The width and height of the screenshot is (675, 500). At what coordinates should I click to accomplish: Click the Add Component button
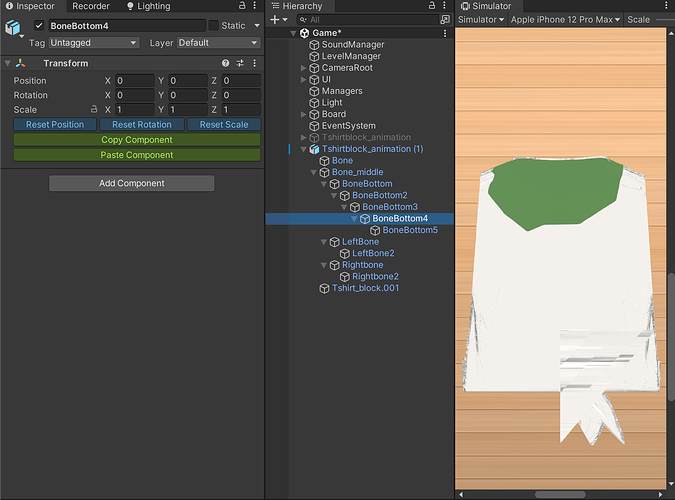[132, 183]
